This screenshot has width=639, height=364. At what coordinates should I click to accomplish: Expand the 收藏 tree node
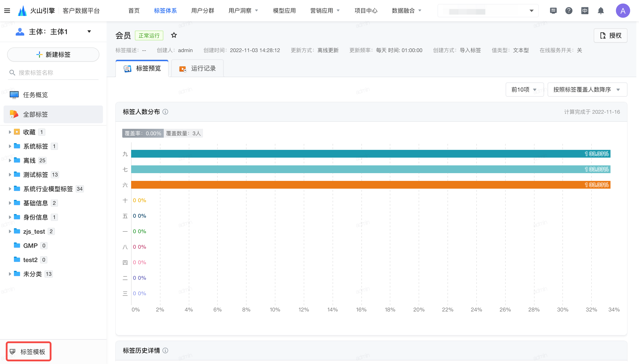[x=10, y=132]
